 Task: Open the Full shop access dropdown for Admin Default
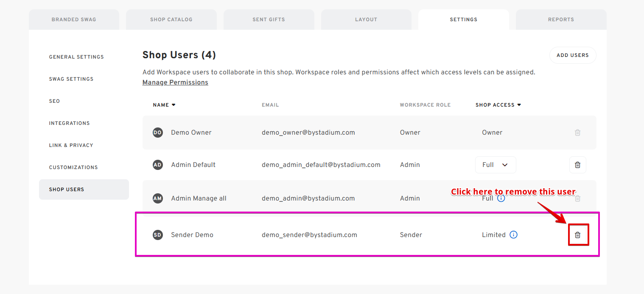tap(495, 165)
